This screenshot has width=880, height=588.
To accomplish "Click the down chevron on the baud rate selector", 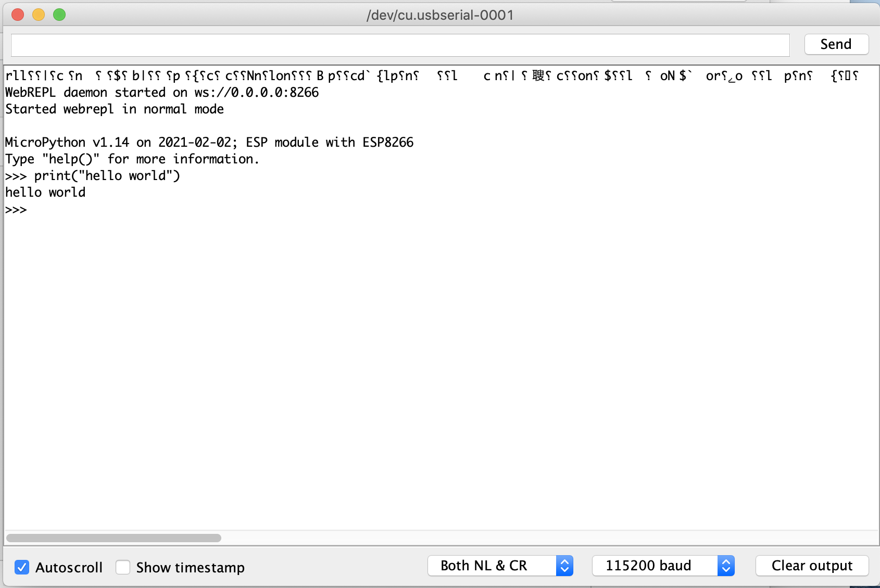I will coord(726,569).
